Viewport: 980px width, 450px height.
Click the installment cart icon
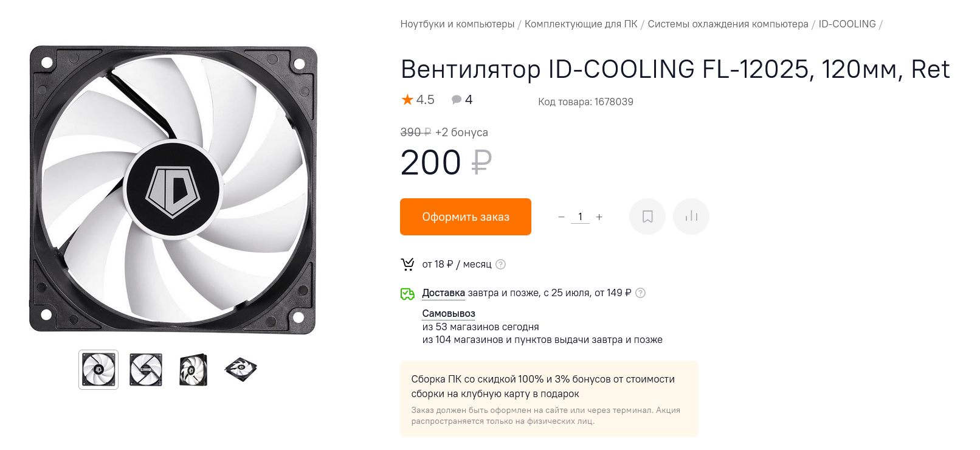pos(407,265)
